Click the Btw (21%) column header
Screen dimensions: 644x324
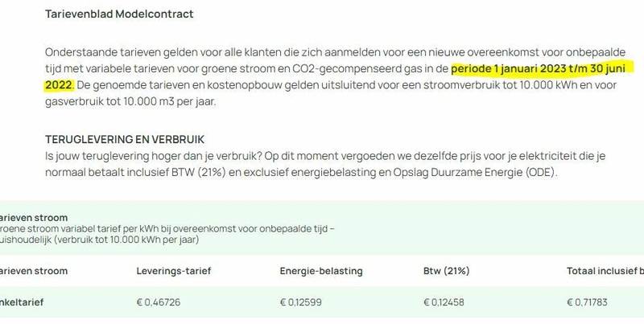point(447,271)
